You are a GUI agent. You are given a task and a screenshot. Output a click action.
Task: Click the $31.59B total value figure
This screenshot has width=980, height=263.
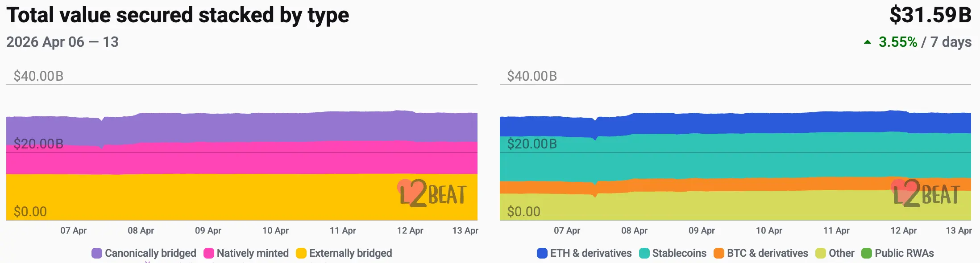[x=930, y=15]
